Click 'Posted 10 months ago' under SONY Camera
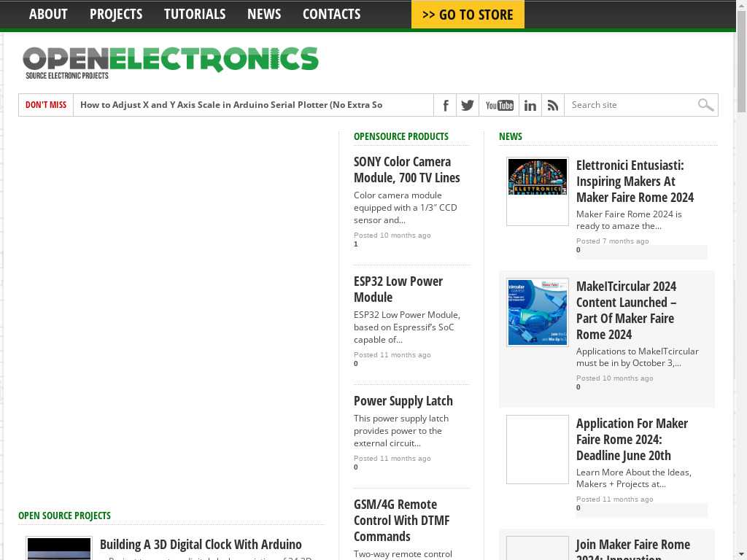 pos(392,236)
